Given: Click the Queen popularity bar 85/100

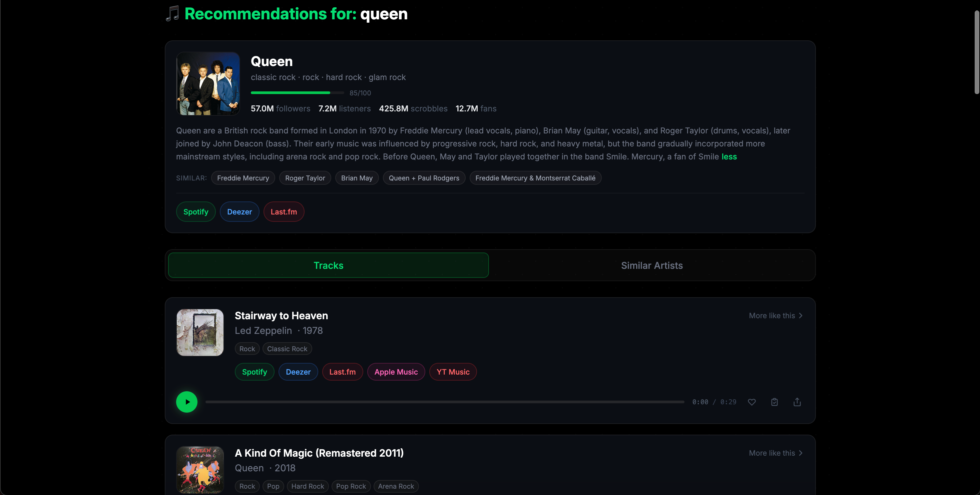Looking at the screenshot, I should 297,93.
